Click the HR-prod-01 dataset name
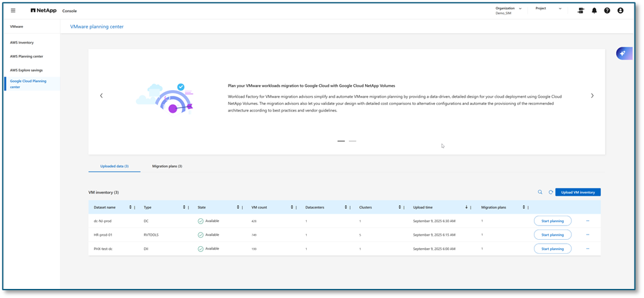The image size is (644, 298). point(103,235)
